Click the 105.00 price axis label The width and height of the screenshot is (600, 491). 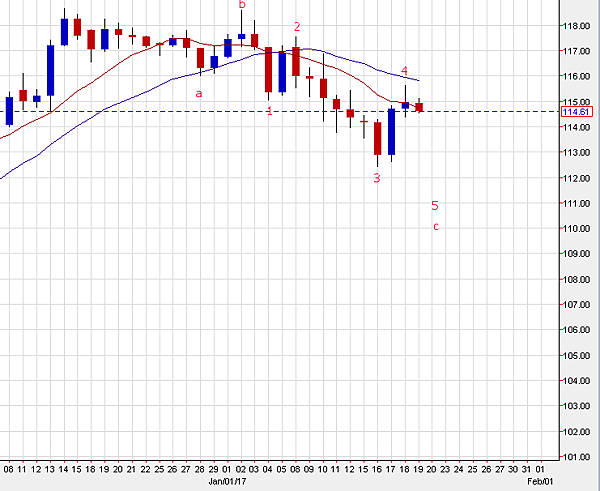point(576,356)
